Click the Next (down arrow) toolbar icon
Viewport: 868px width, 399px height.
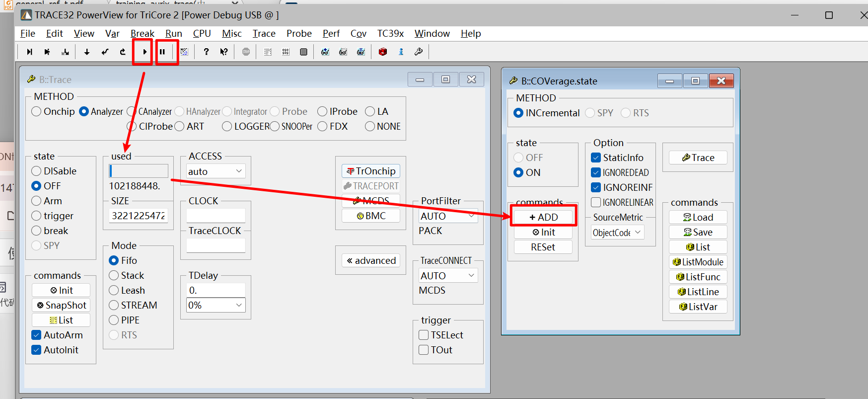click(87, 52)
